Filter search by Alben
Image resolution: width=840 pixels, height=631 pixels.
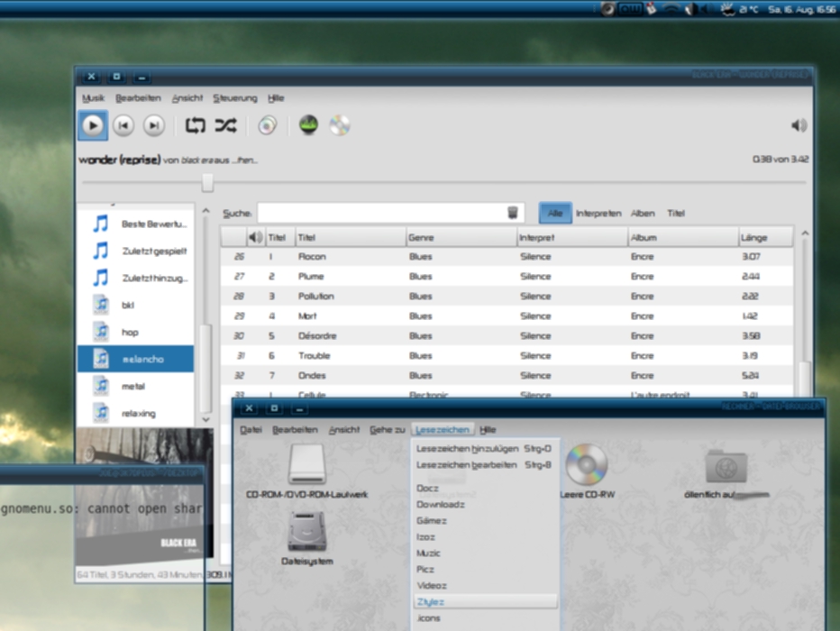(x=643, y=214)
